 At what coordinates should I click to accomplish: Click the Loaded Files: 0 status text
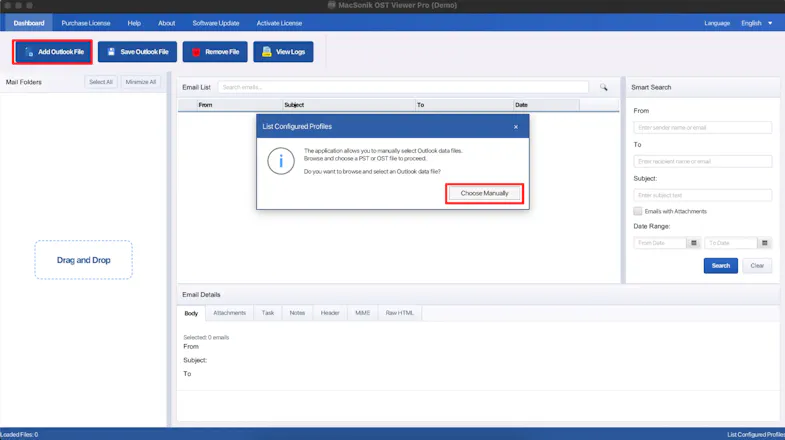pyautogui.click(x=19, y=434)
